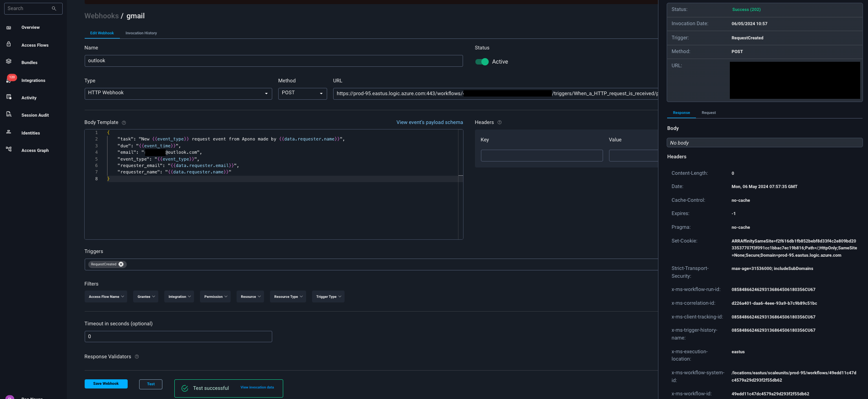Remove the RequestCreated trigger chip

pyautogui.click(x=121, y=264)
